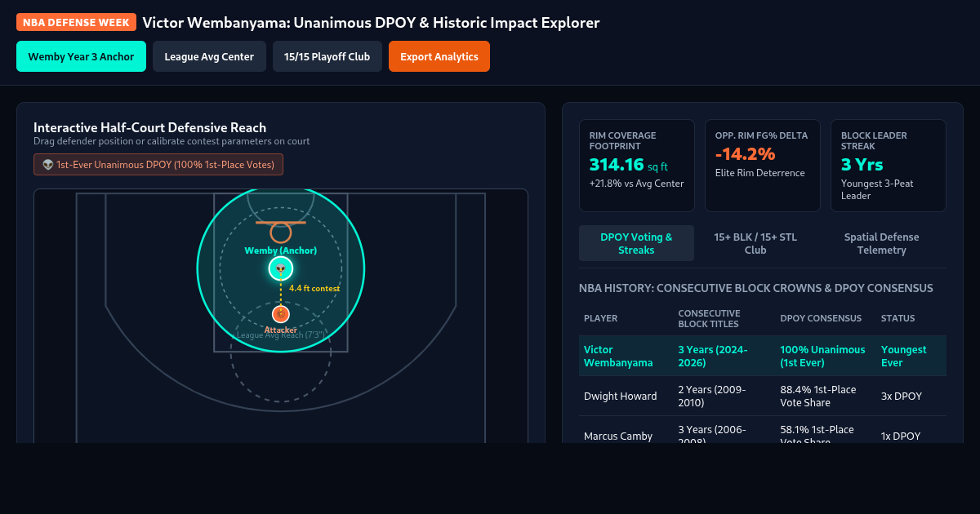Click the NBA DEFENSE WEEK badge

[x=76, y=23]
